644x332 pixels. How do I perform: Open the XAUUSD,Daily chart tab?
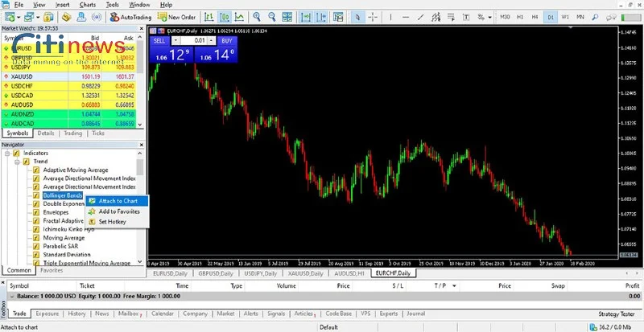[305, 273]
